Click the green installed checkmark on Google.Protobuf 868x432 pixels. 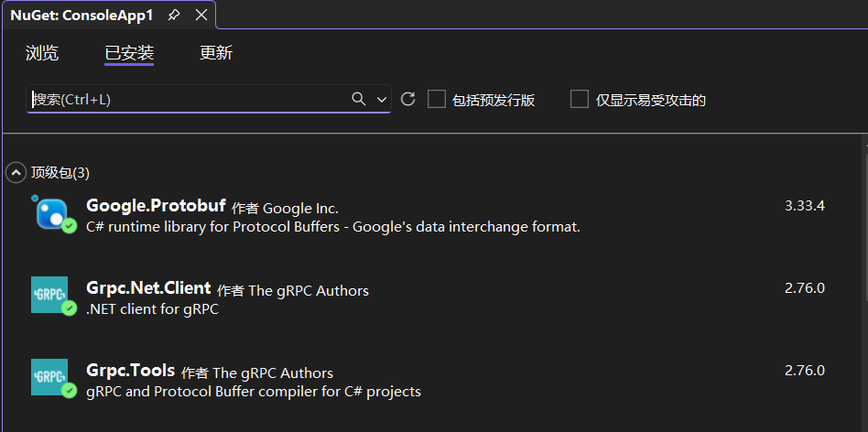(x=69, y=225)
